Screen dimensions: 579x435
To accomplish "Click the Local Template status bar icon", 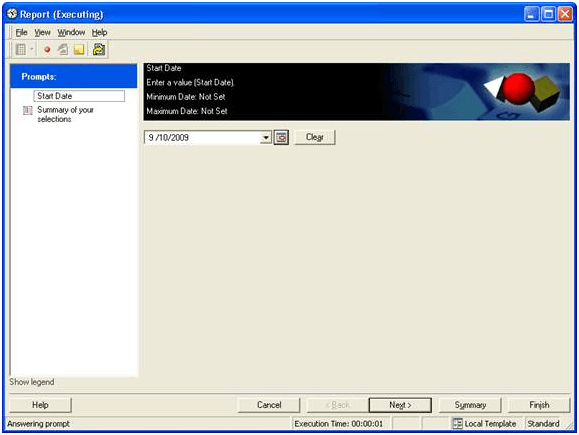I will (x=457, y=424).
